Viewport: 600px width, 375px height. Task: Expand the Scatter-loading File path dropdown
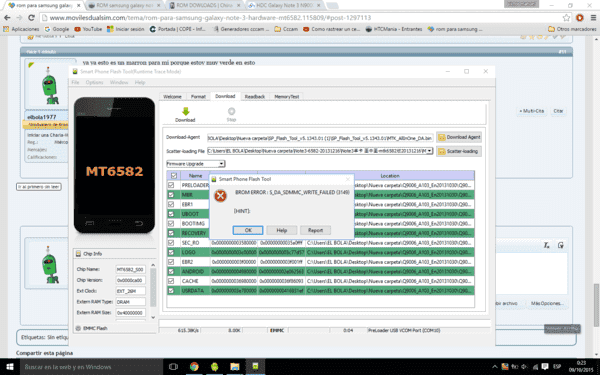[429, 151]
